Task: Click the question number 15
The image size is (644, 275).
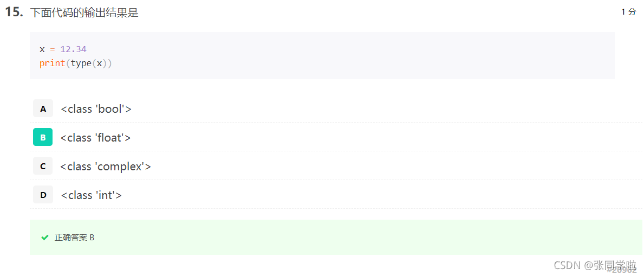Action: coord(14,12)
